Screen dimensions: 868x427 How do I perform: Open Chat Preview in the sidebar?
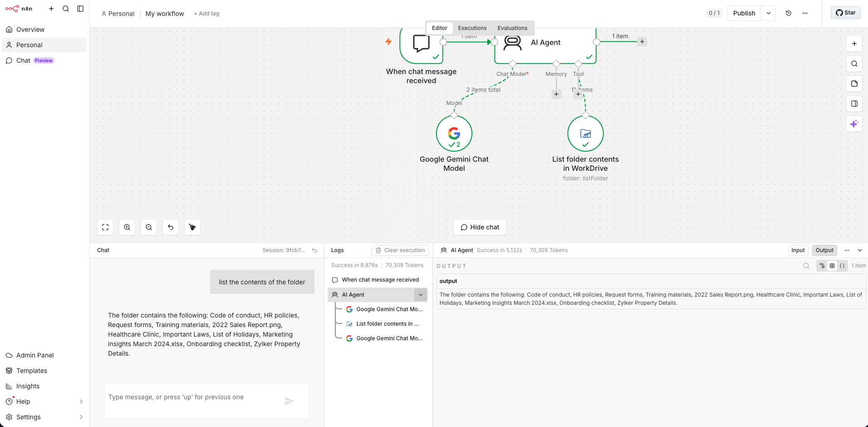tap(44, 60)
